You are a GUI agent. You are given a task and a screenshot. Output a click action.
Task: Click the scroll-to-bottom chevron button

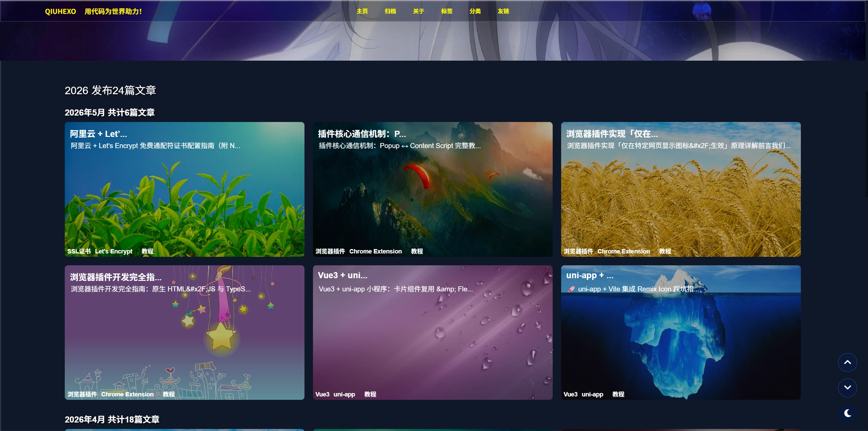pyautogui.click(x=847, y=388)
